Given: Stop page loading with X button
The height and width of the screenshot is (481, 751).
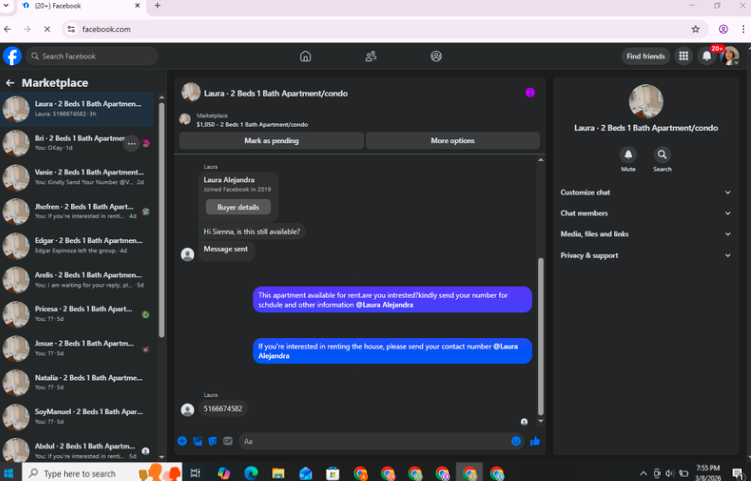Looking at the screenshot, I should point(47,29).
